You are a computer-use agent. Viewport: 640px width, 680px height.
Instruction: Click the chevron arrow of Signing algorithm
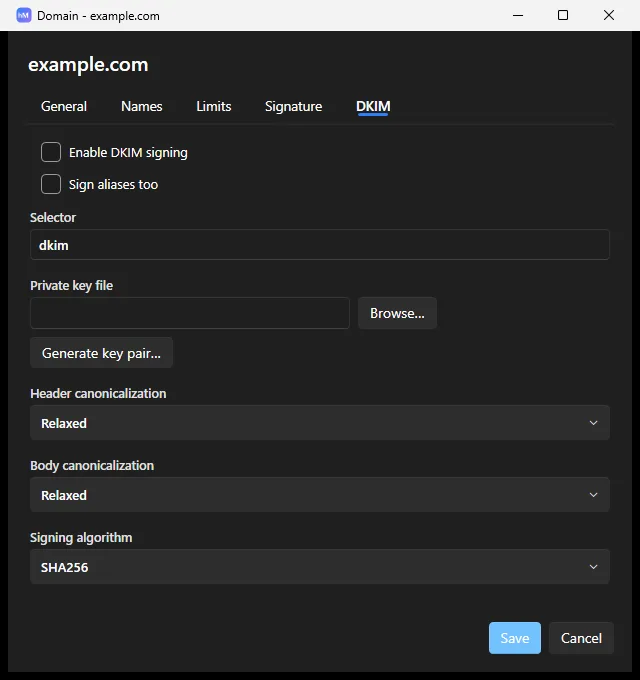pos(593,567)
